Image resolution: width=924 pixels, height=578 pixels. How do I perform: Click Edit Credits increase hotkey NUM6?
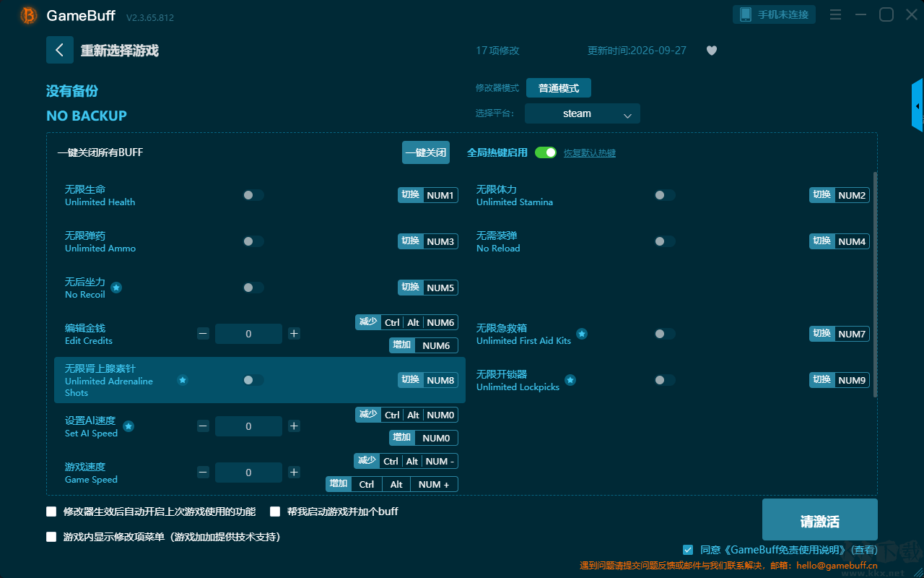click(x=424, y=345)
